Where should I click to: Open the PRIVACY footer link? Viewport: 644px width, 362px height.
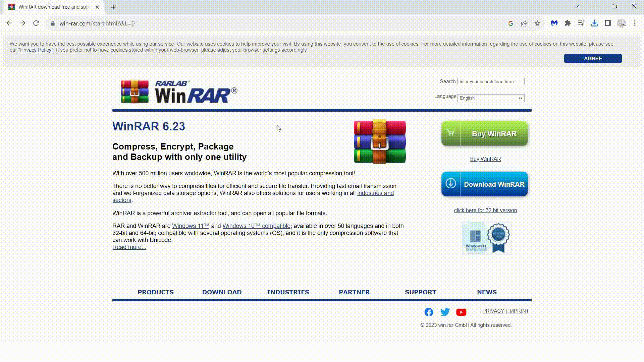pos(493,311)
